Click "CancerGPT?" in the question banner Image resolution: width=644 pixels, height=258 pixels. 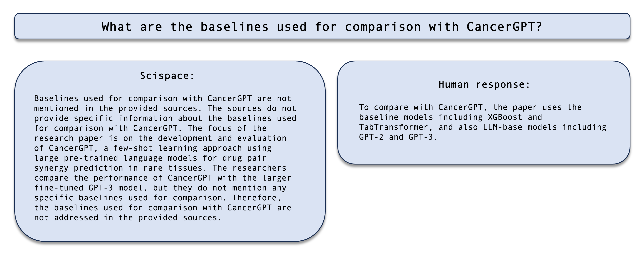click(504, 26)
